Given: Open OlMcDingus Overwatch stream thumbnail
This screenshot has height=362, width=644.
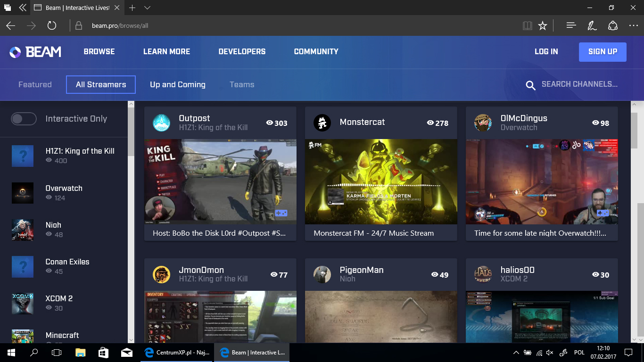Looking at the screenshot, I should click(542, 181).
